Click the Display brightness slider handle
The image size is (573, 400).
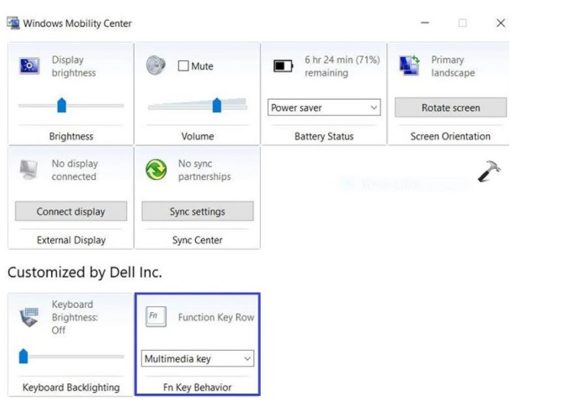[62, 105]
